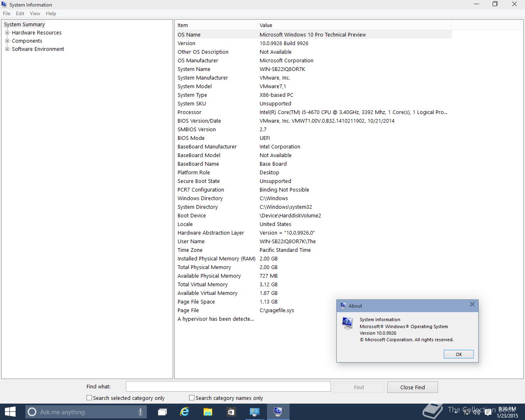
Task: Open the Edit menu
Action: [x=20, y=14]
